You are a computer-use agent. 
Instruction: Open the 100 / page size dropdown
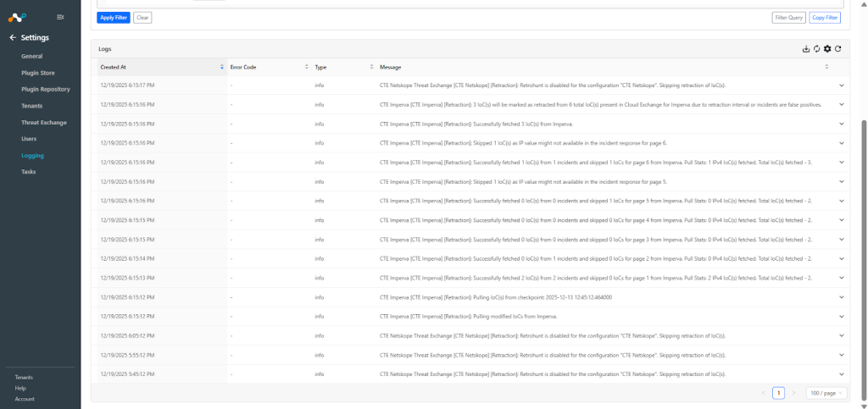(826, 393)
